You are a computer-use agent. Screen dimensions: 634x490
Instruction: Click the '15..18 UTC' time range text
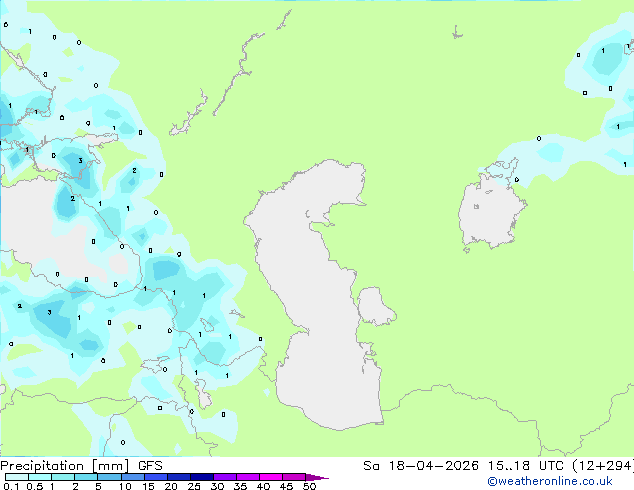(x=525, y=466)
